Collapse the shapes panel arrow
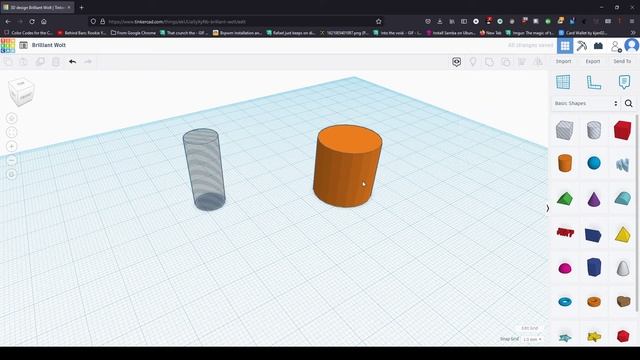The image size is (640, 360). pyautogui.click(x=547, y=208)
